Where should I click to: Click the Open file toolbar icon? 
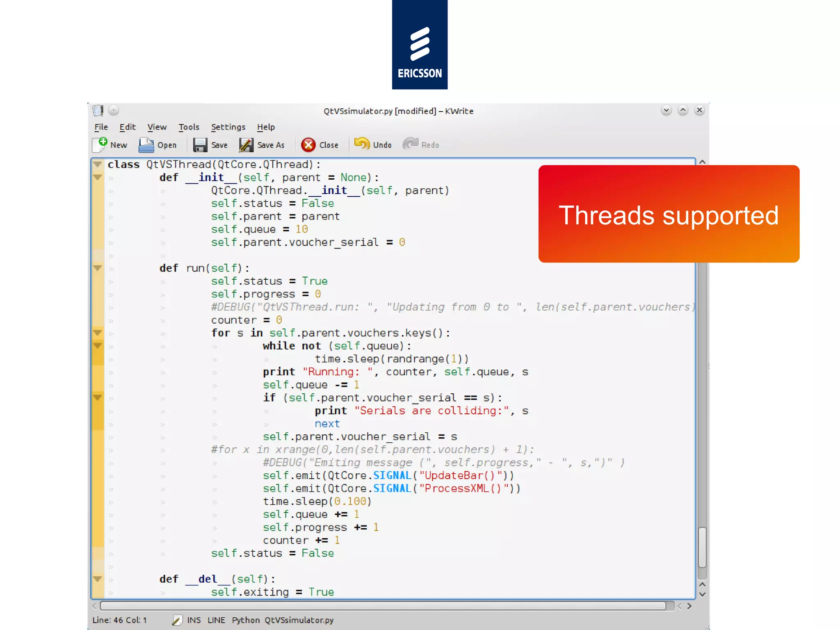146,145
